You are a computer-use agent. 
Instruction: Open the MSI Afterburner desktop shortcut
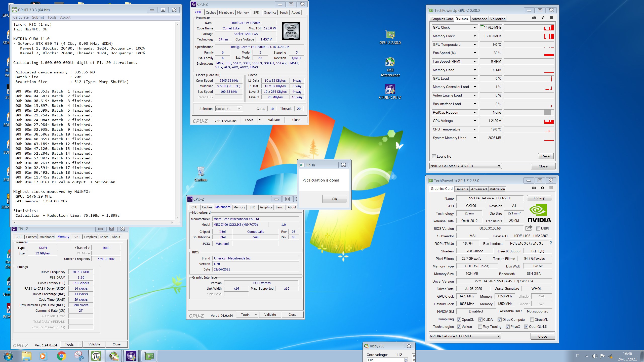pos(390,67)
